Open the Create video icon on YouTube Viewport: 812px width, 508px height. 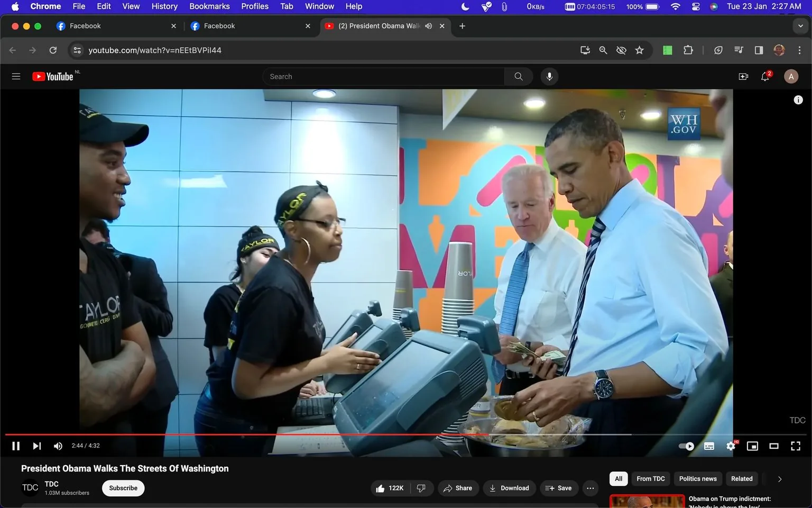[x=743, y=76]
